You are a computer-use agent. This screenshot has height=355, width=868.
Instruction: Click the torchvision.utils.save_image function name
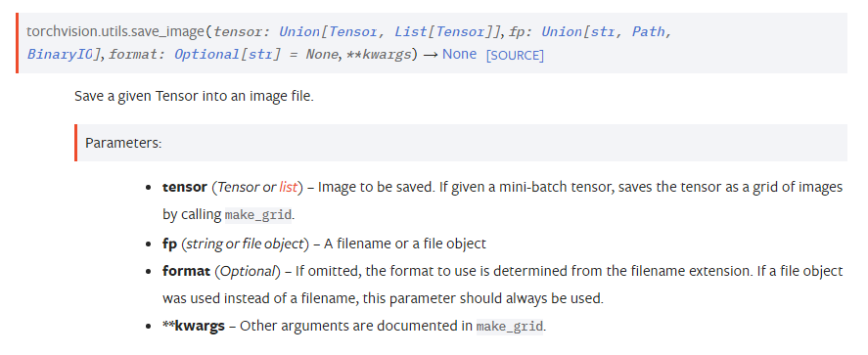click(x=115, y=31)
